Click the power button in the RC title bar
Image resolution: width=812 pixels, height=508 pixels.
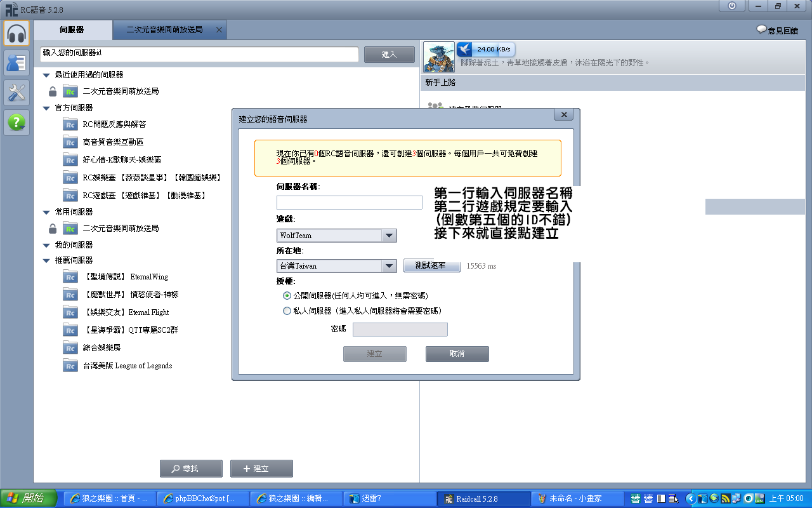732,6
